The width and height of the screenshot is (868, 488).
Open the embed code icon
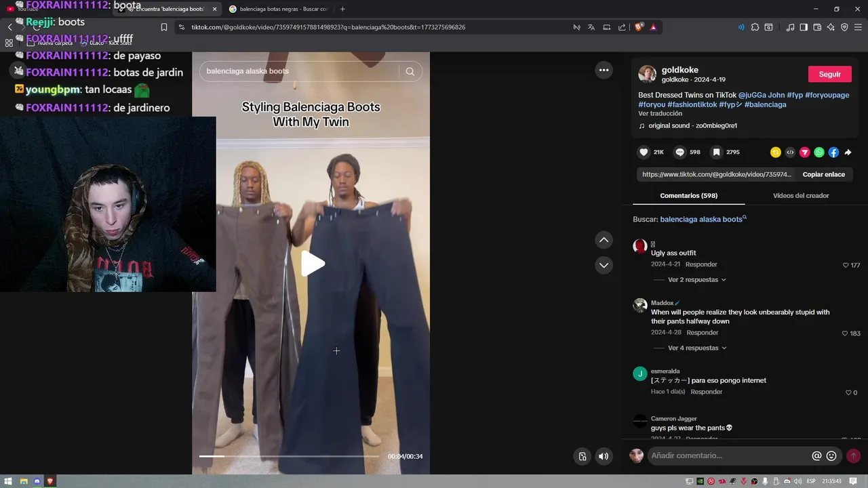[x=790, y=152]
